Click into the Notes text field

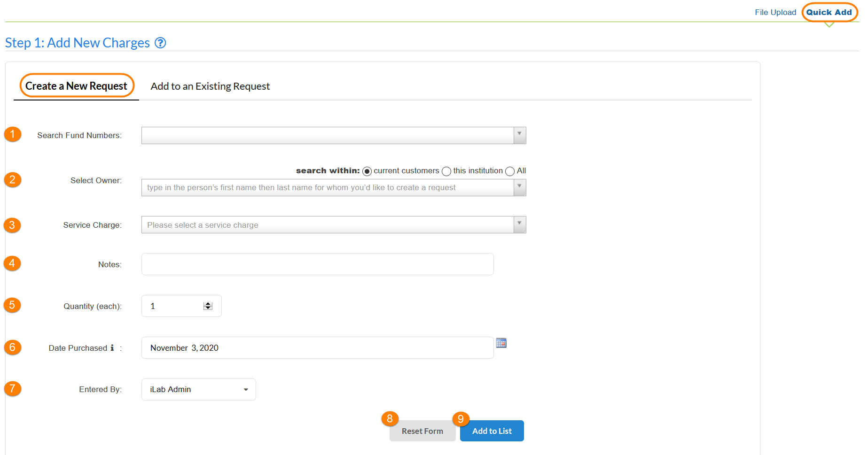pos(317,264)
